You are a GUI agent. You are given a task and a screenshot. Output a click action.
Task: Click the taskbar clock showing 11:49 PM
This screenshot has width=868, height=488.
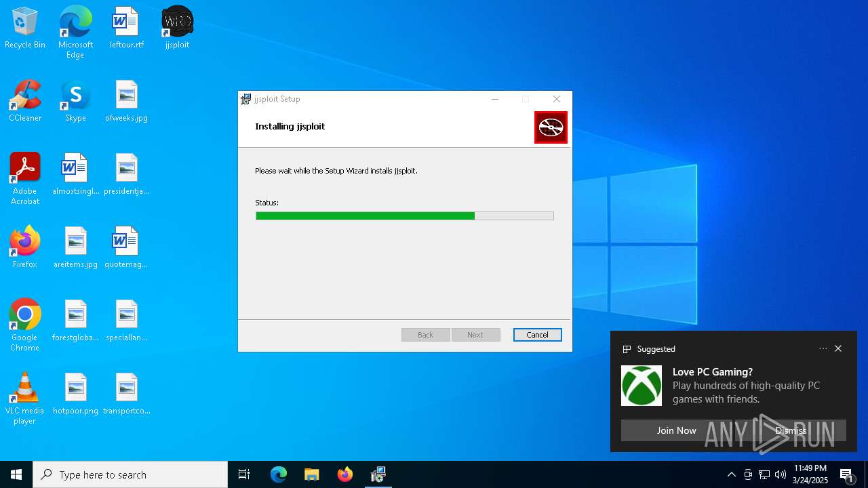(810, 474)
